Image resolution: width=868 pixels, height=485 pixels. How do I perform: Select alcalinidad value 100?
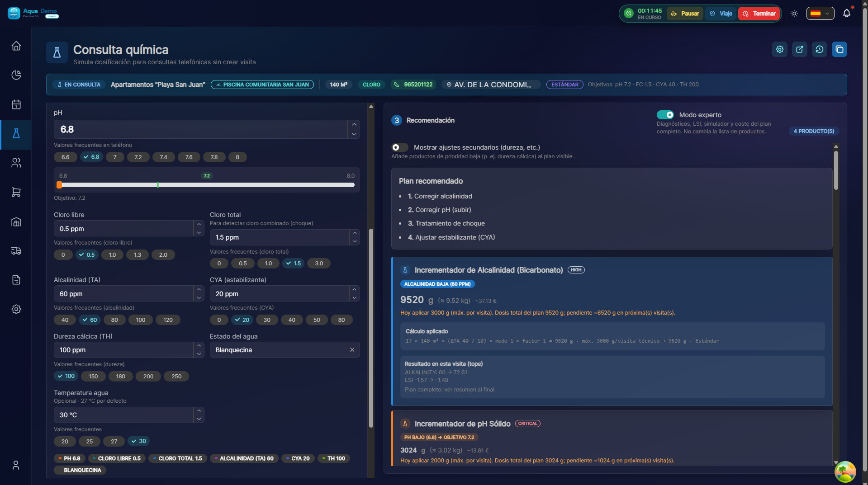(x=141, y=320)
